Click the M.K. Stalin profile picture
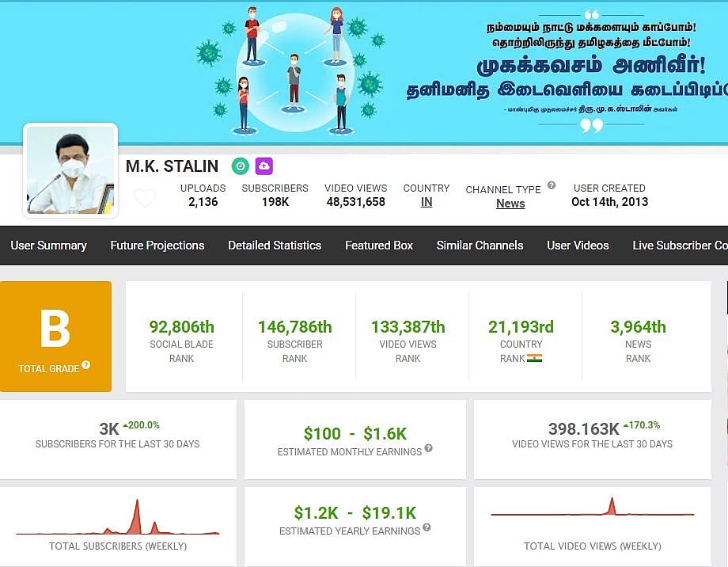 (x=70, y=170)
